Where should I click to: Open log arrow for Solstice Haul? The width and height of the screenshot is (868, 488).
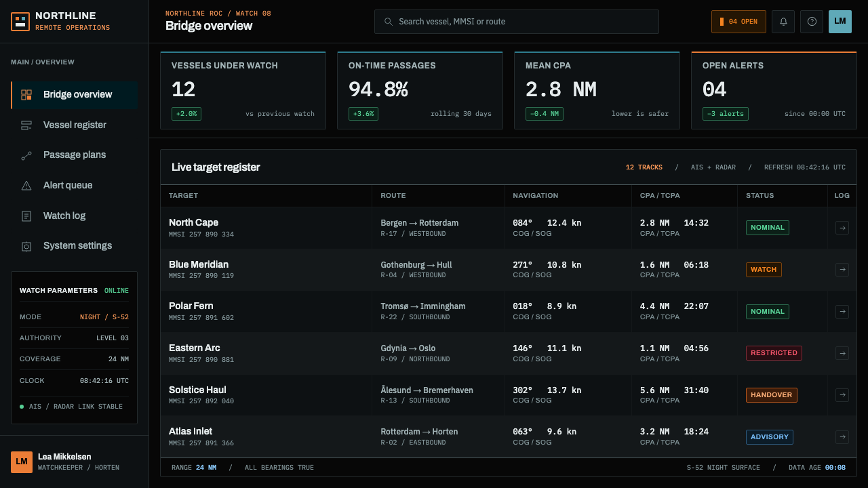point(842,395)
